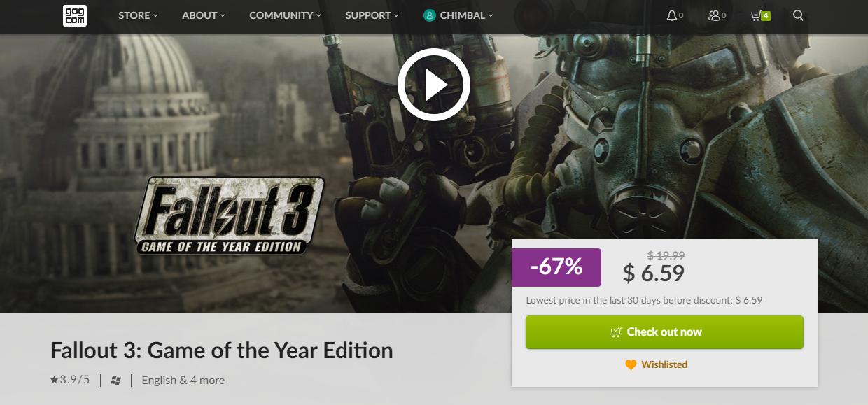This screenshot has height=405, width=868.
Task: Click the 3.9/5 star rating
Action: click(70, 380)
